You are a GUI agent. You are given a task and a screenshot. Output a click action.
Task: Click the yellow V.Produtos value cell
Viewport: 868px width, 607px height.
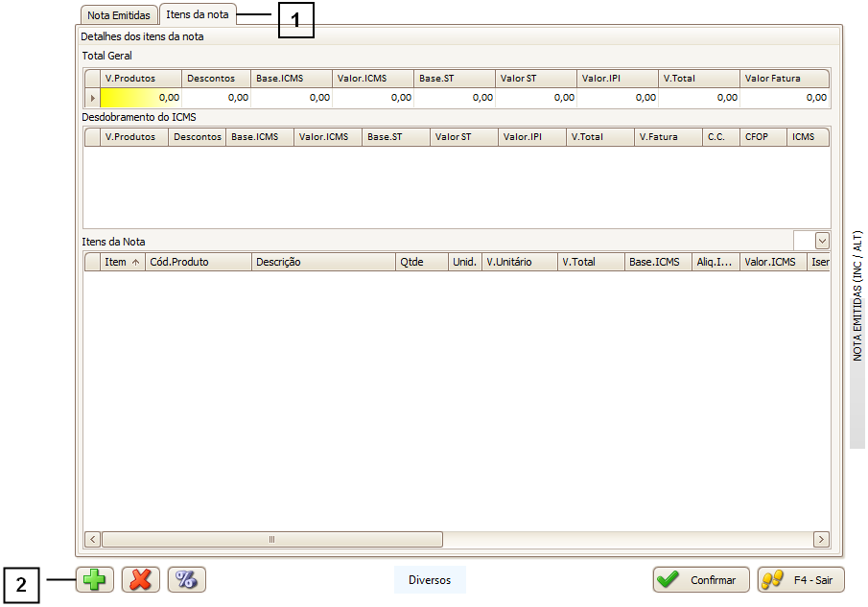[141, 97]
